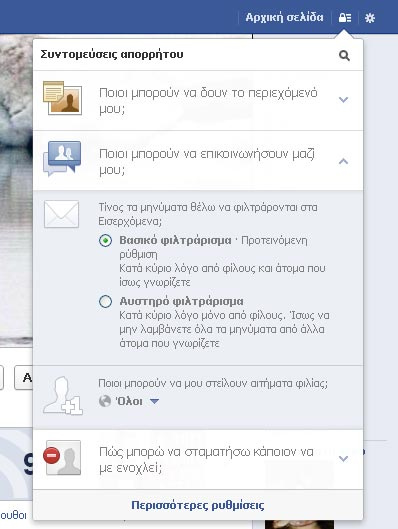Click 'Ποιοι μπορούν να επικοινωνήσουν μαζί μου;' text
This screenshot has height=529, width=398.
[x=207, y=162]
